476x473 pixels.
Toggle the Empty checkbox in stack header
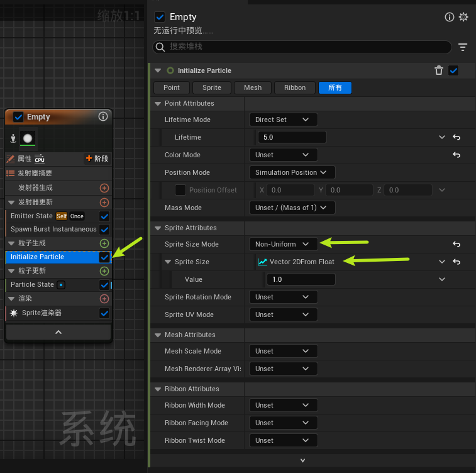pyautogui.click(x=160, y=17)
